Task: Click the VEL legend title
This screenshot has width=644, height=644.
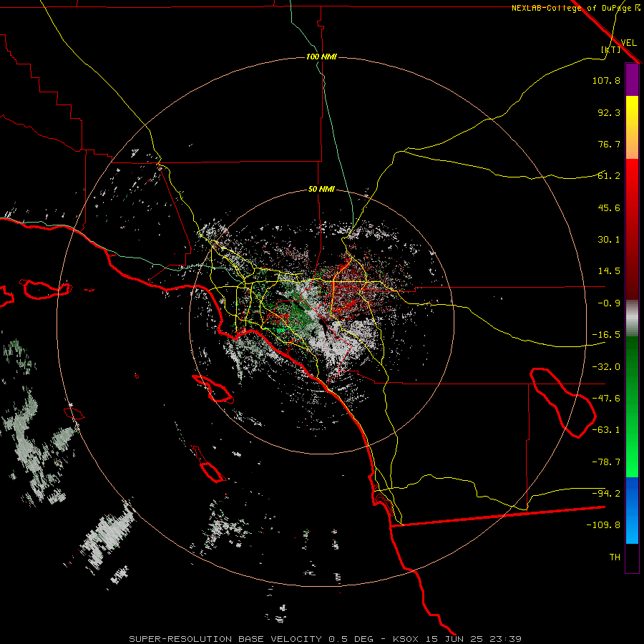Action: (x=628, y=42)
